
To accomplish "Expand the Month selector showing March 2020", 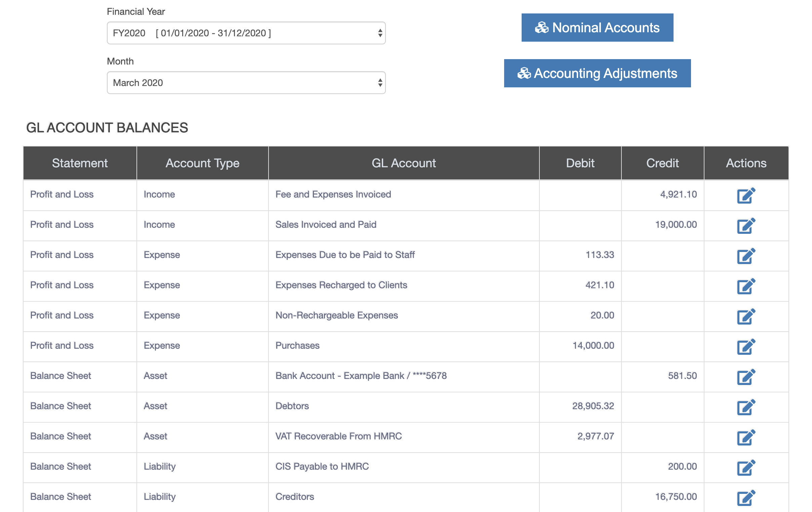I will click(x=246, y=83).
